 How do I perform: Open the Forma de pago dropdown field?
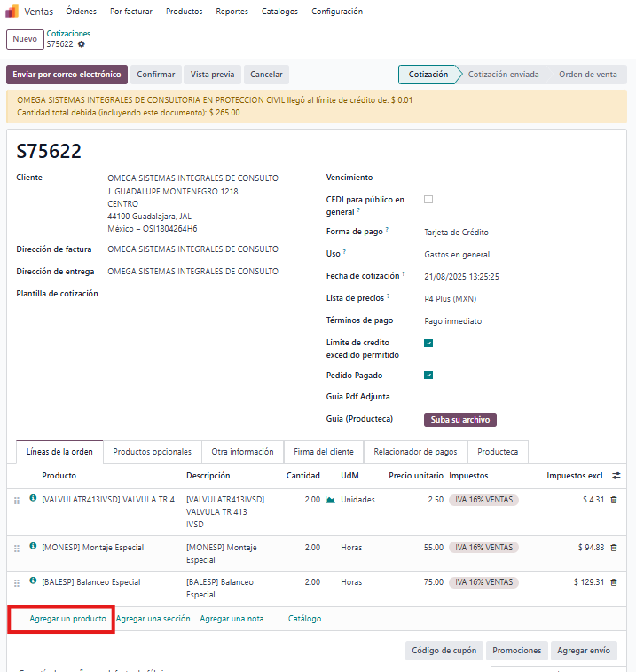pos(497,233)
